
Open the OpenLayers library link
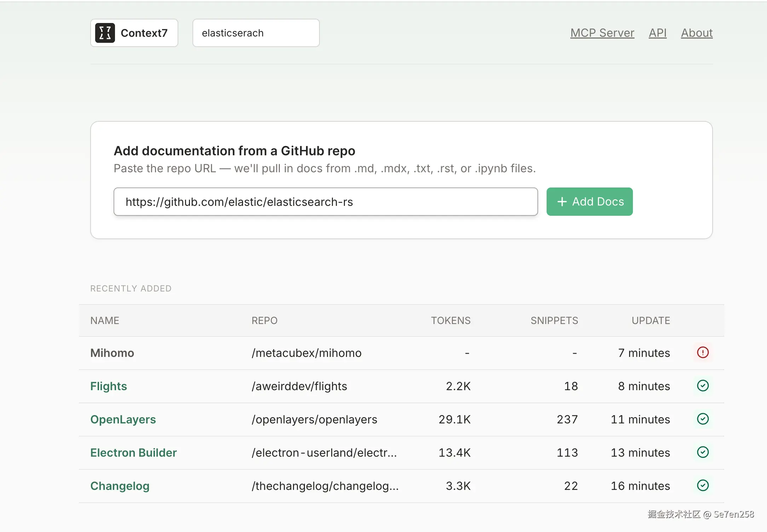123,419
